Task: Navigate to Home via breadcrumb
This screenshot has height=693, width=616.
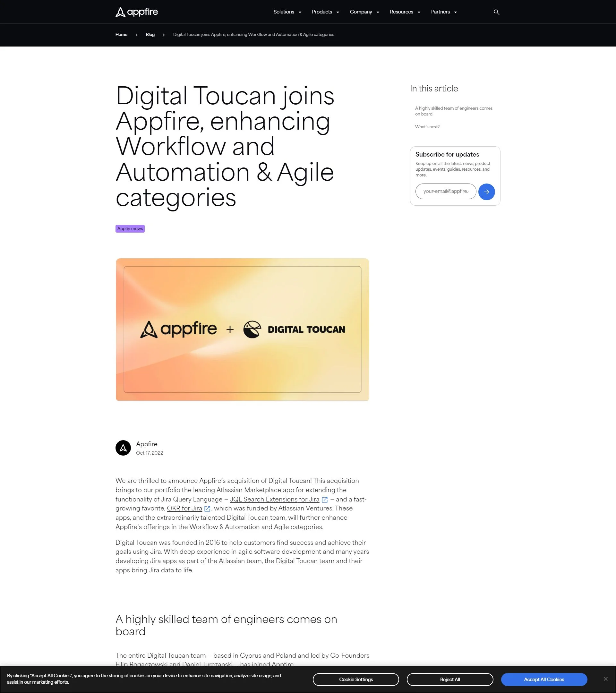Action: pos(121,34)
